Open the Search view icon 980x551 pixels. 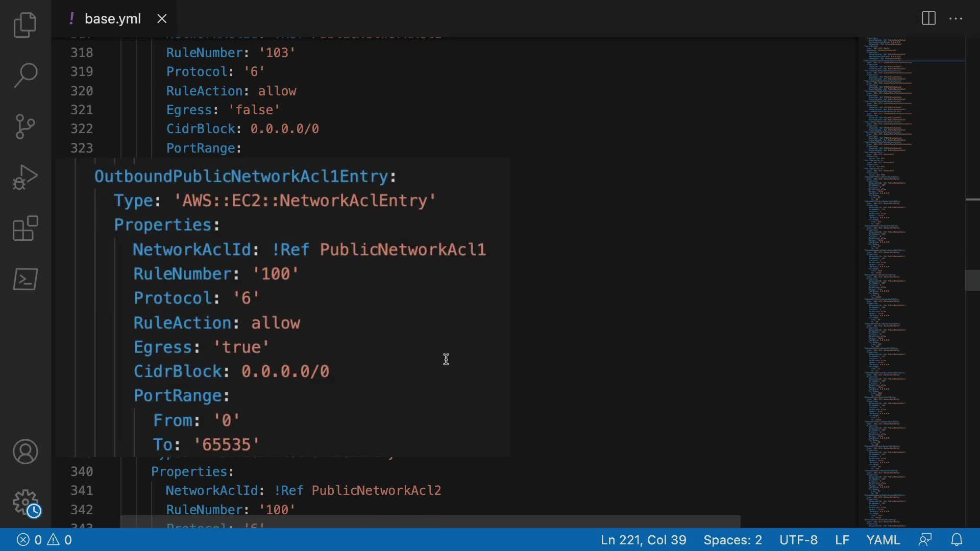pyautogui.click(x=25, y=76)
